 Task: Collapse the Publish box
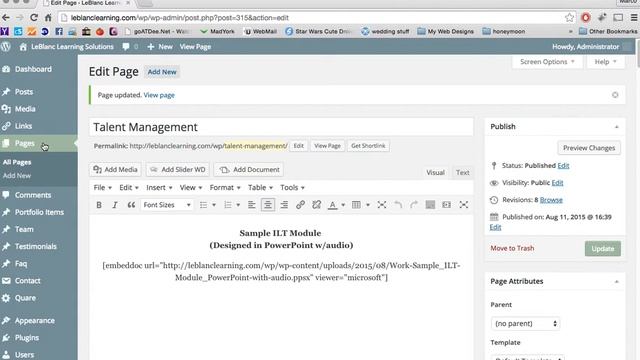(617, 127)
